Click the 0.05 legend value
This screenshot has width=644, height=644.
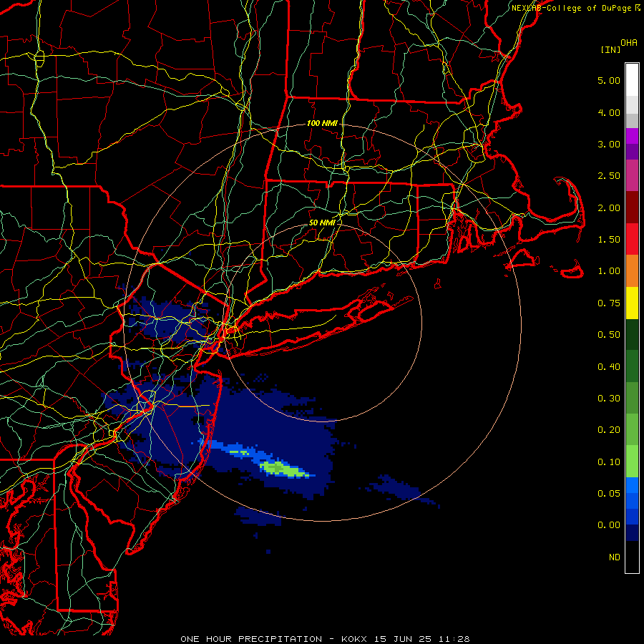click(x=609, y=494)
